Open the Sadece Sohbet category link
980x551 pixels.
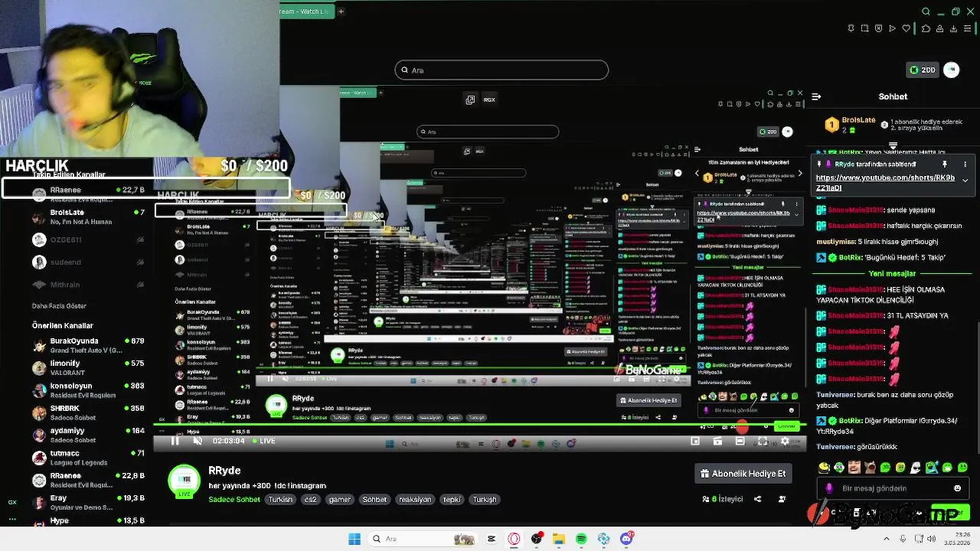pos(234,500)
